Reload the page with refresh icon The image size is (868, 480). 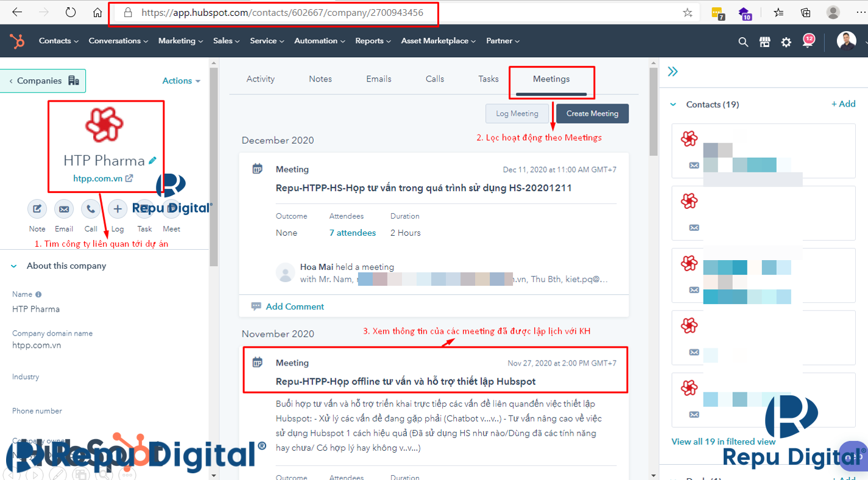(71, 12)
